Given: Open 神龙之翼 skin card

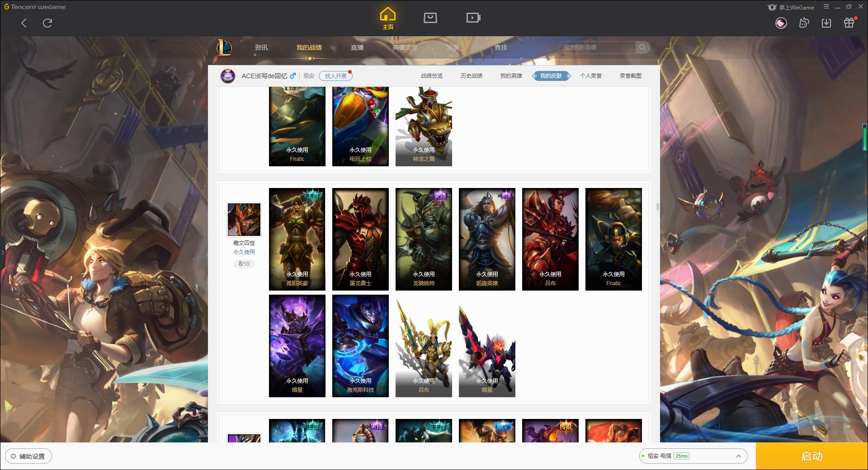Looking at the screenshot, I should click(424, 127).
